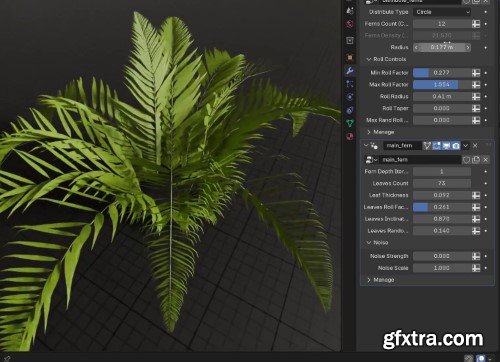Click the geometry nodes icon of main_fern modifier
Screen dimensions: 500x362
coord(374,146)
